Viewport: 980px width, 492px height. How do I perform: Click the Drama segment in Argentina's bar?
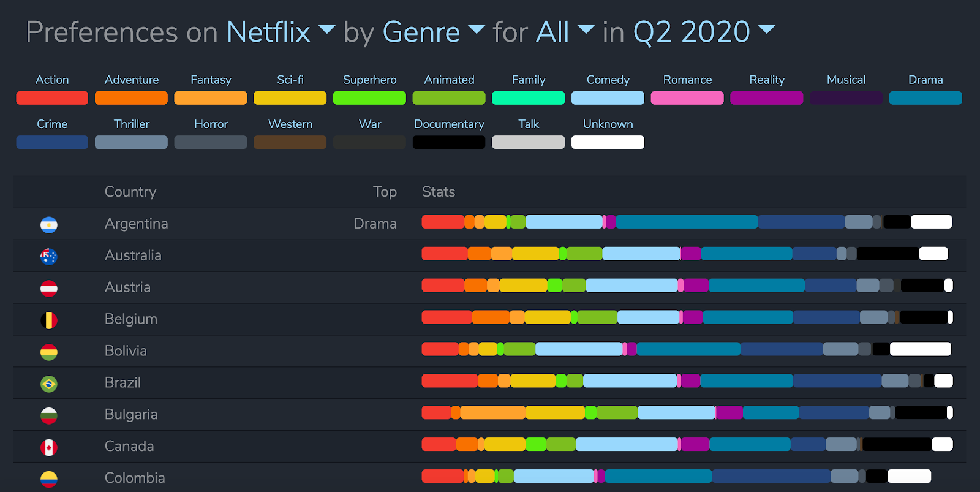tap(687, 222)
